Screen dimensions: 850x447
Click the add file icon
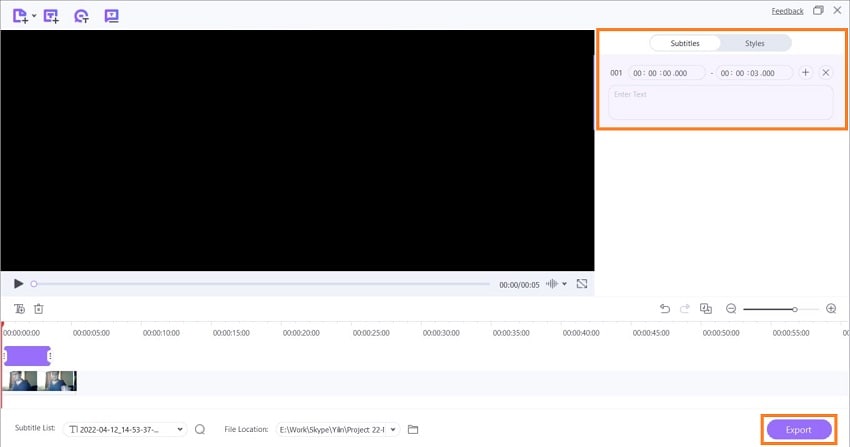click(20, 16)
